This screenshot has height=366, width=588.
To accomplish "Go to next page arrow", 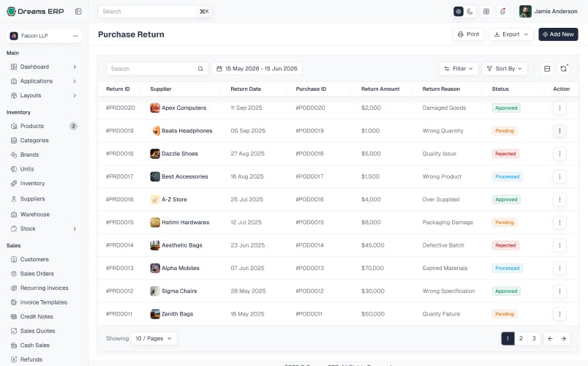I will point(563,338).
